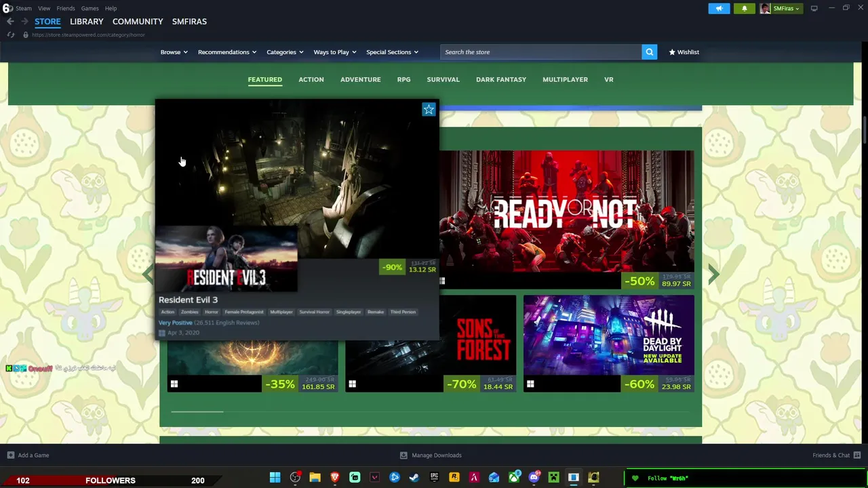Click the Add a Game plus icon
The height and width of the screenshot is (488, 868).
(x=10, y=455)
